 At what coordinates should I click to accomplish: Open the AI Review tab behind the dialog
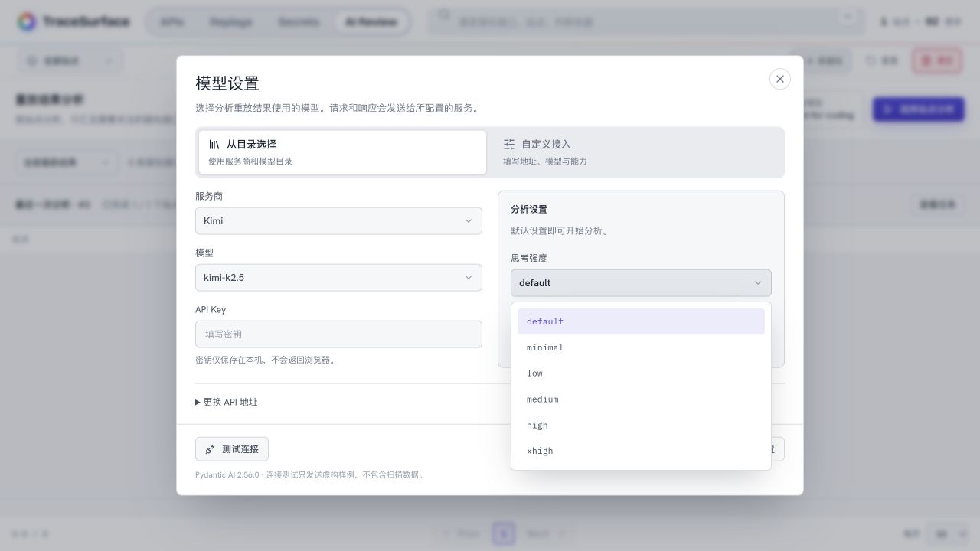click(371, 22)
